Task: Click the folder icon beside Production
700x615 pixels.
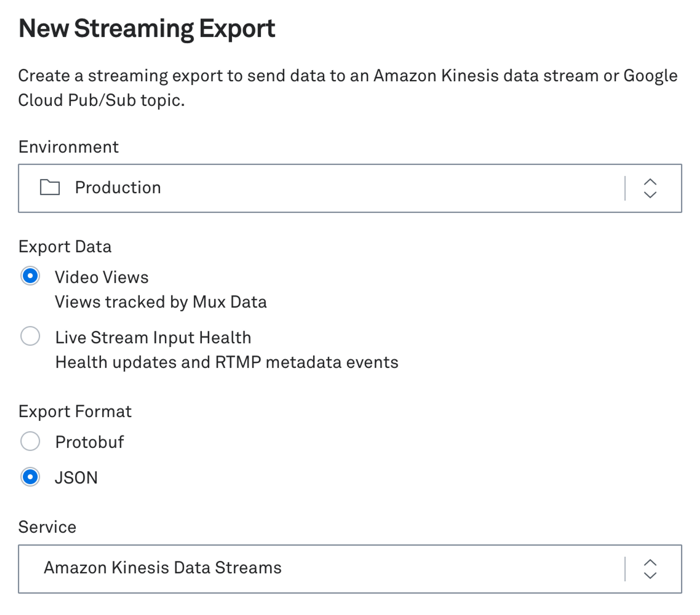Action: pyautogui.click(x=50, y=187)
